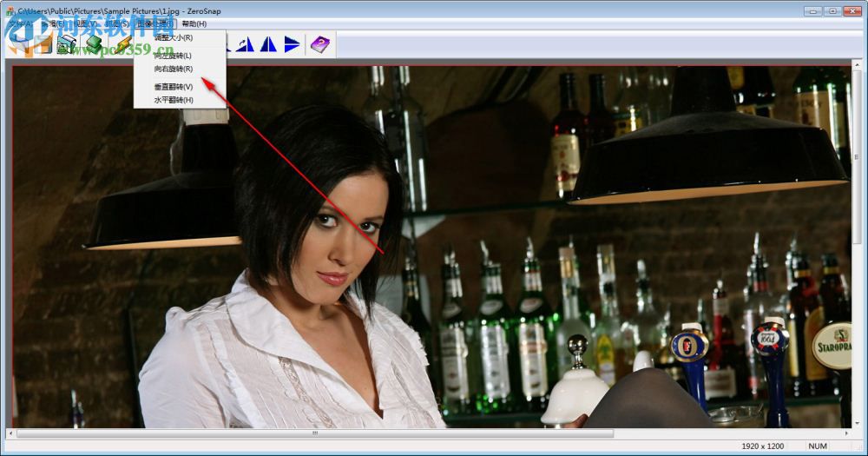Click the vertical flip blue triangle icon
868x456 pixels.
pyautogui.click(x=292, y=44)
